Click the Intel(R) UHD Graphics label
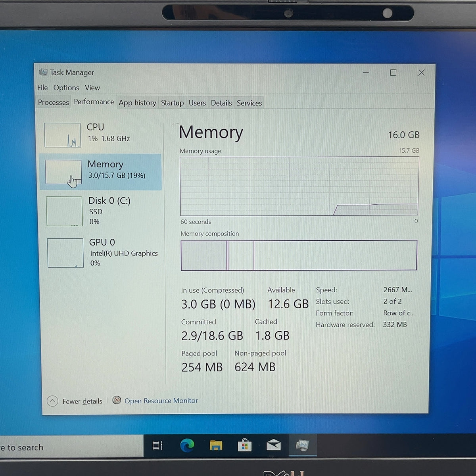476x476 pixels. click(x=124, y=253)
